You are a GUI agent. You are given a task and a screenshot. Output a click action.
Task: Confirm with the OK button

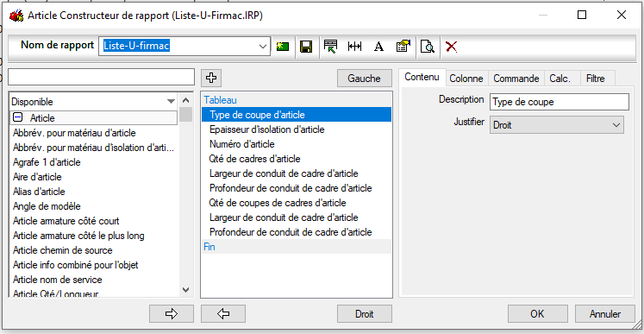(x=537, y=314)
